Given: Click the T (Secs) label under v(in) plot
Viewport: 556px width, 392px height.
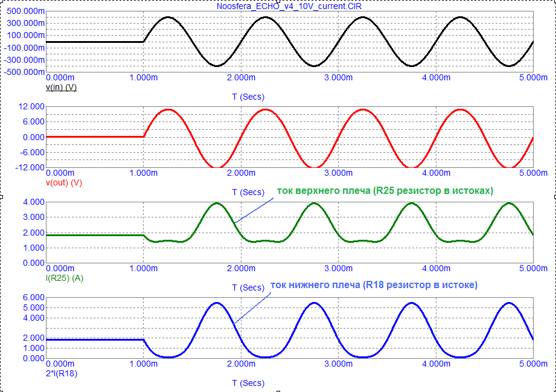Looking at the screenshot, I should [248, 97].
